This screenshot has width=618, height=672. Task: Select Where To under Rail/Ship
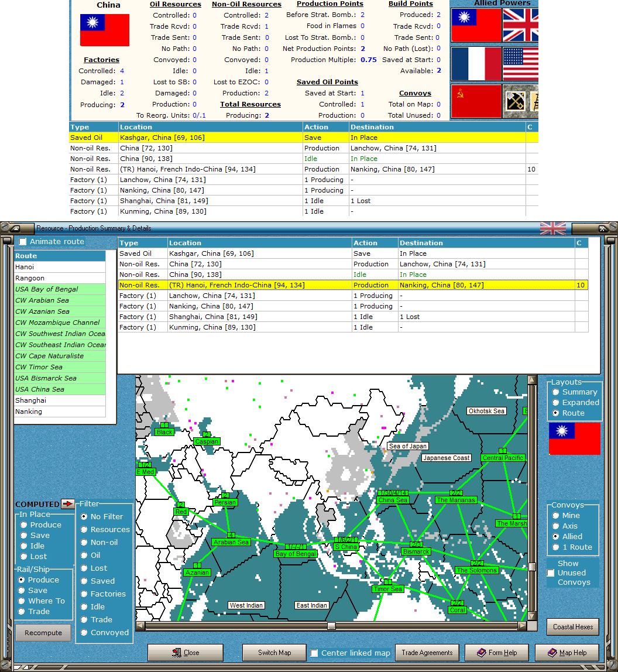tap(22, 601)
